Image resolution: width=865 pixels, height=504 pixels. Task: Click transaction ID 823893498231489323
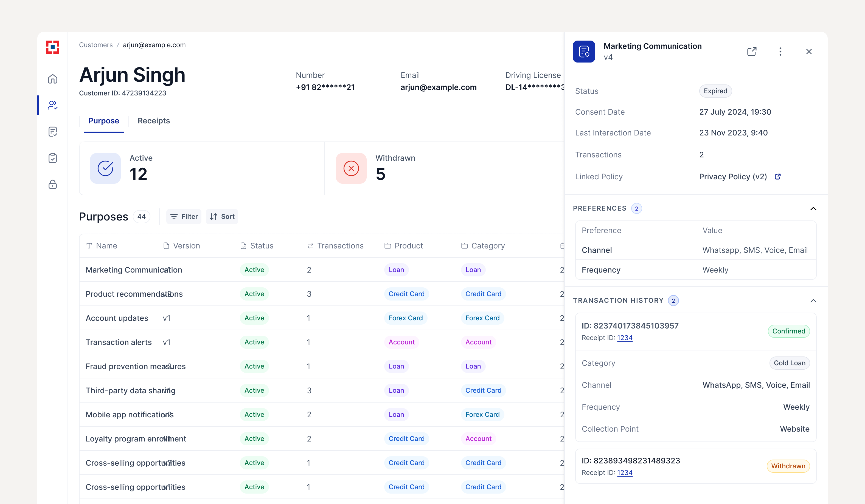pos(631,460)
